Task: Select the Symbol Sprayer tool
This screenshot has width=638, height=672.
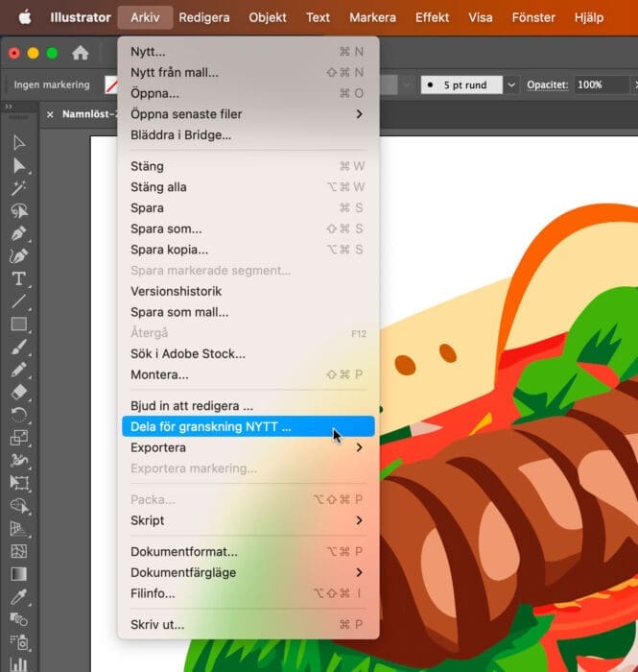Action: [x=19, y=642]
